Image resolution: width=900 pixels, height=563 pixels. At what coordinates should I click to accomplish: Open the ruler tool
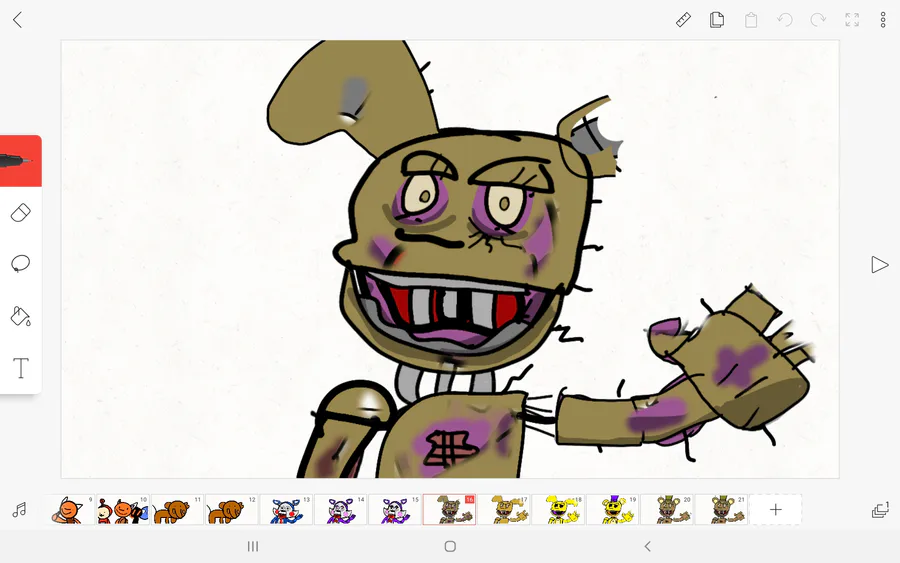tap(683, 20)
